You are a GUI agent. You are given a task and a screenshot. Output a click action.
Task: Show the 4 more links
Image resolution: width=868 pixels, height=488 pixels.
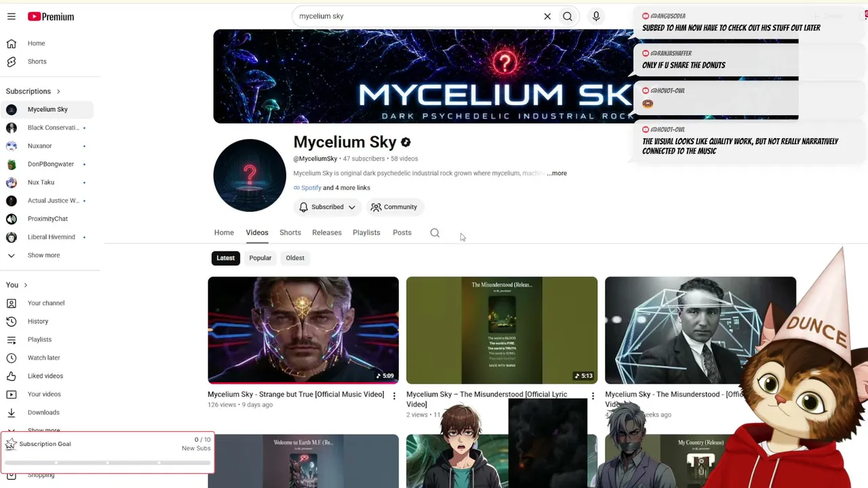[x=347, y=188]
